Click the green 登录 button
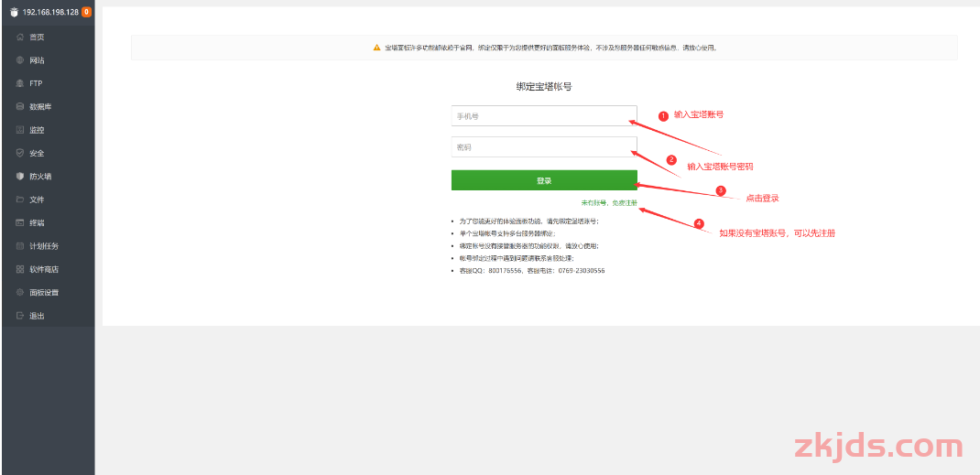This screenshot has height=475, width=980. pos(544,180)
